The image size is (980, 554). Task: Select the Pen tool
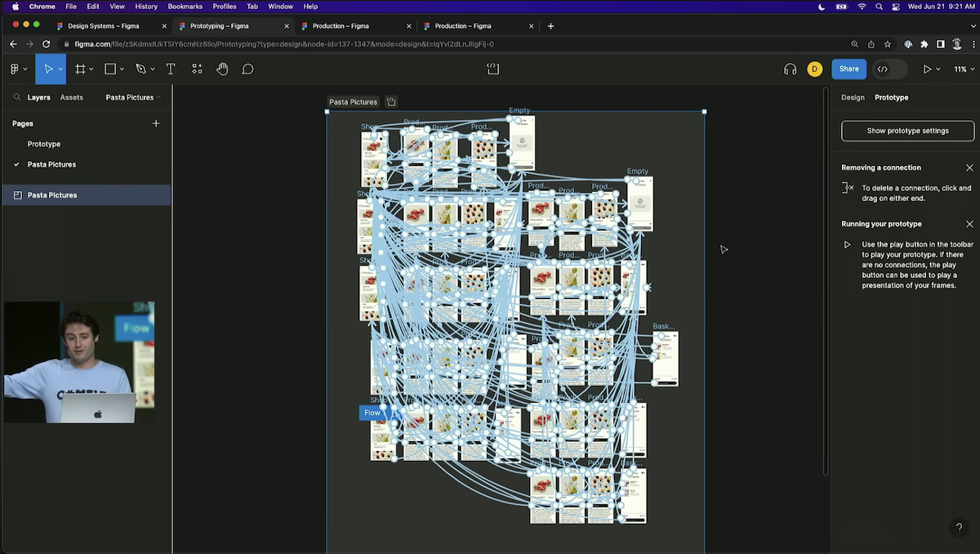click(x=140, y=69)
